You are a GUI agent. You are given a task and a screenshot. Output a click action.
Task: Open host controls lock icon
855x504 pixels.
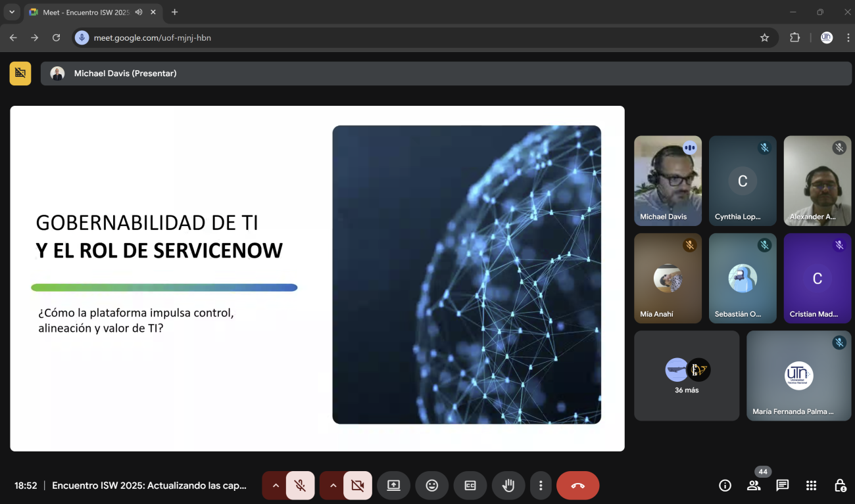pyautogui.click(x=840, y=486)
